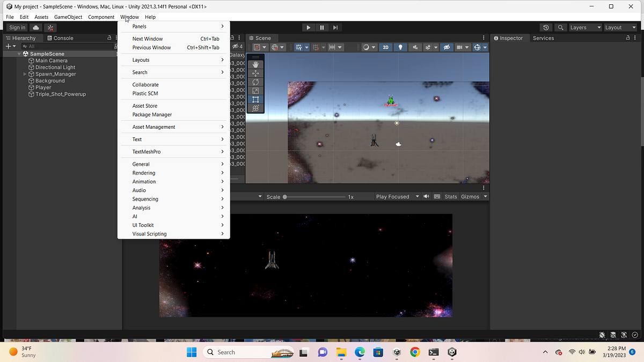Screen dimensions: 644x362
Task: Expand the Spawn_Manager hierarchy item
Action: click(x=24, y=73)
